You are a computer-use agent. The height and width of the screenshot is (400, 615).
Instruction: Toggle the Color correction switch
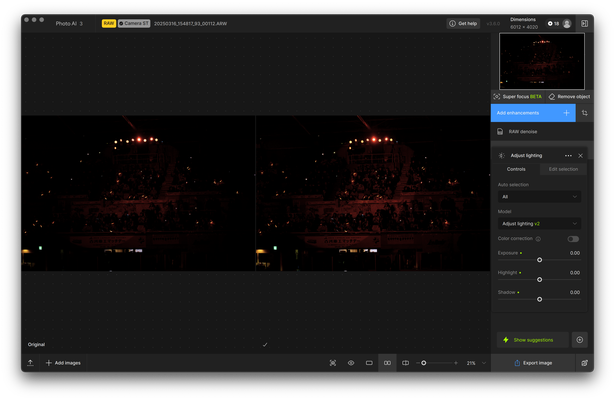tap(573, 239)
